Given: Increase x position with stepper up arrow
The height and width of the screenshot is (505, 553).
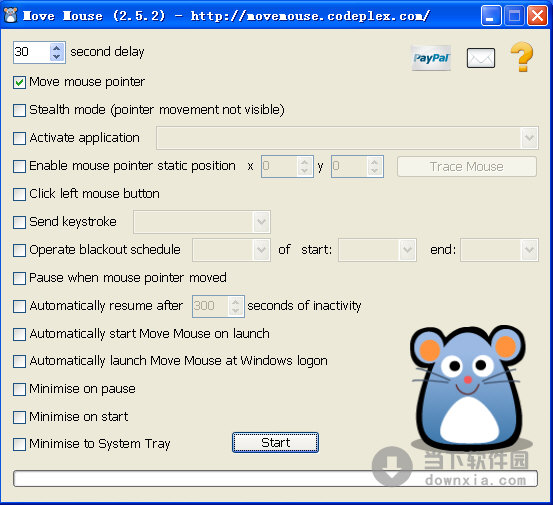Looking at the screenshot, I should pos(305,162).
